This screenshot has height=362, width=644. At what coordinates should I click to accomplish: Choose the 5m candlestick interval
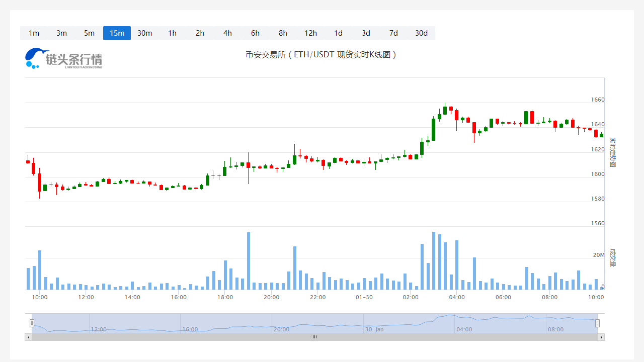tap(89, 33)
